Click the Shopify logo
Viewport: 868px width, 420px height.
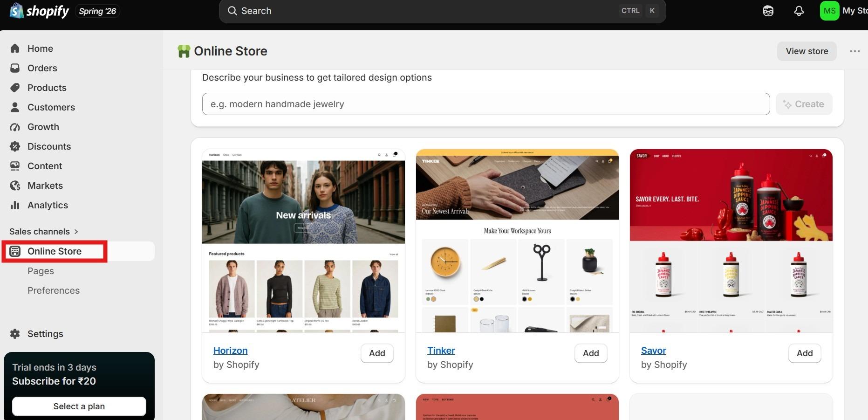point(40,11)
